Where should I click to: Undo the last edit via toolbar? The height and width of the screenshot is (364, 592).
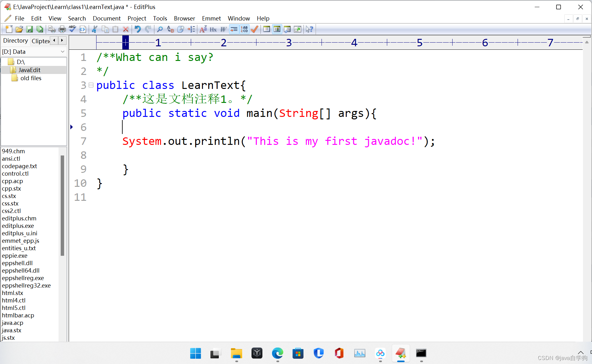click(x=138, y=29)
